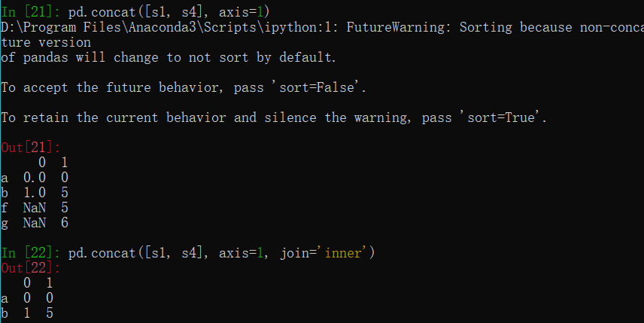Click the In [22] prompt label
Viewport: 644px width, 323px height.
coord(30,253)
